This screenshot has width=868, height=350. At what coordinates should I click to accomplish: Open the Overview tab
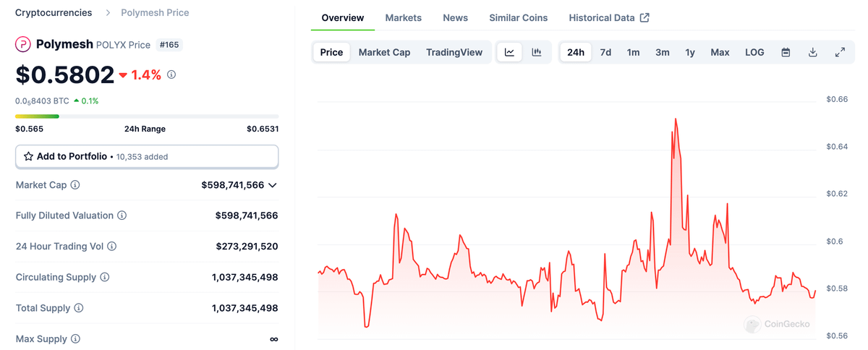343,17
